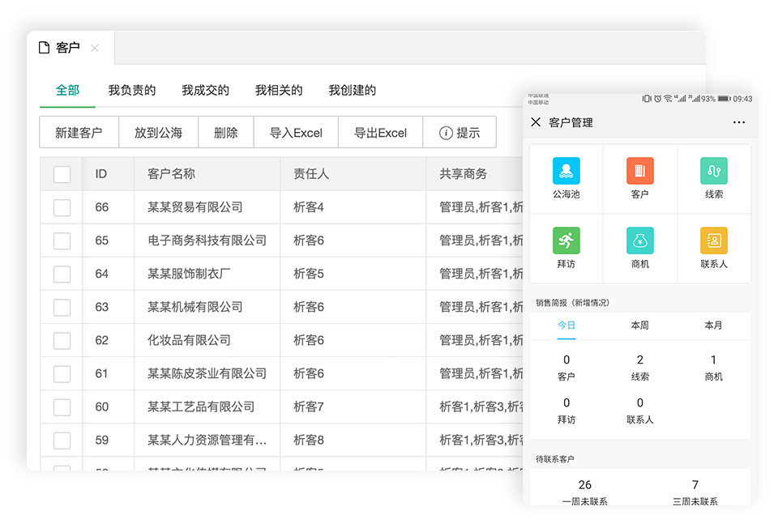Click the 导出Excel button

click(x=380, y=133)
